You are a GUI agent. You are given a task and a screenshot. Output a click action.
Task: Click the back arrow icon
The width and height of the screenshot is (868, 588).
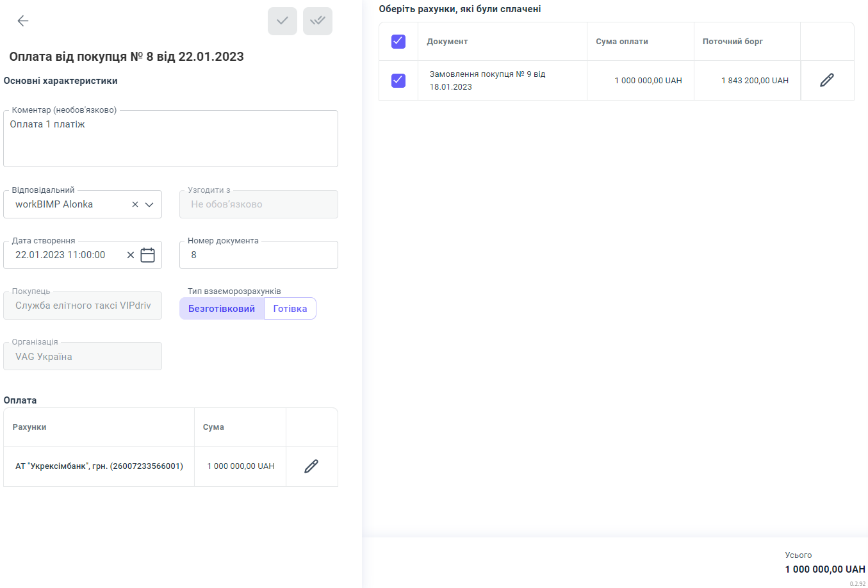coord(23,21)
